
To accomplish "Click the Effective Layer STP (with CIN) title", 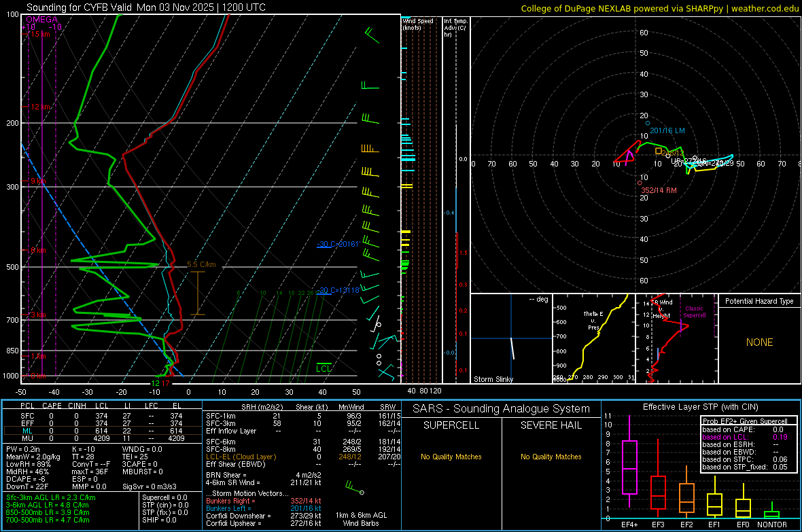I will click(x=701, y=407).
